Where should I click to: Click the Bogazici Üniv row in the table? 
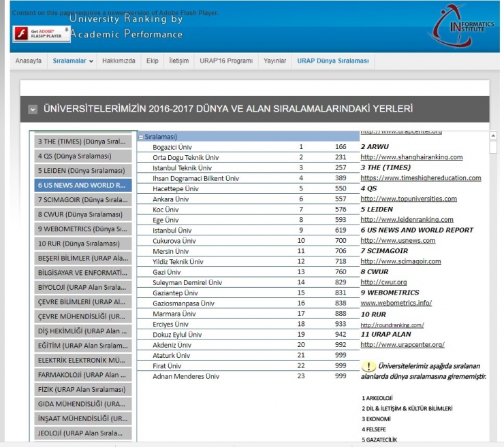(x=173, y=147)
